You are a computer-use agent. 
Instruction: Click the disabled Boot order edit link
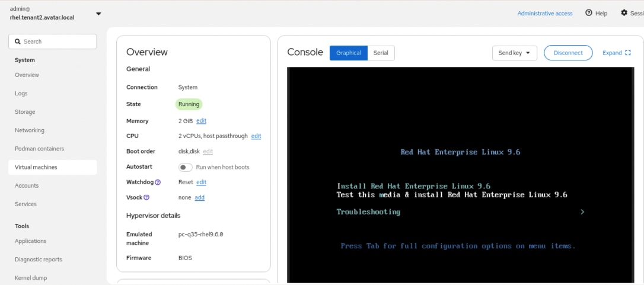click(208, 151)
